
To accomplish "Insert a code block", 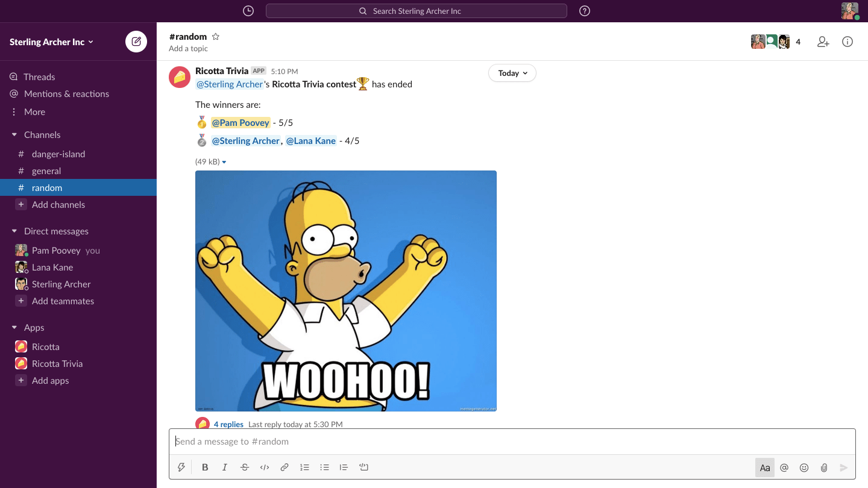I will coord(363,467).
